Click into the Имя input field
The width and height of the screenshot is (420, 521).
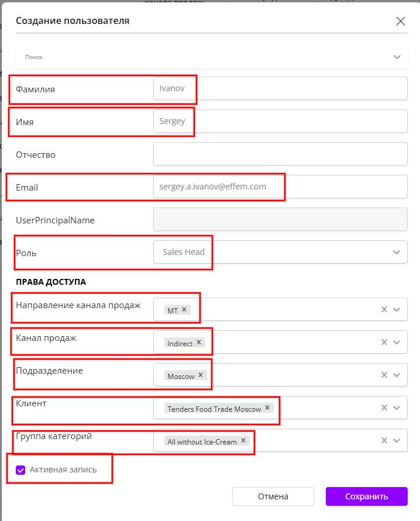click(x=280, y=121)
